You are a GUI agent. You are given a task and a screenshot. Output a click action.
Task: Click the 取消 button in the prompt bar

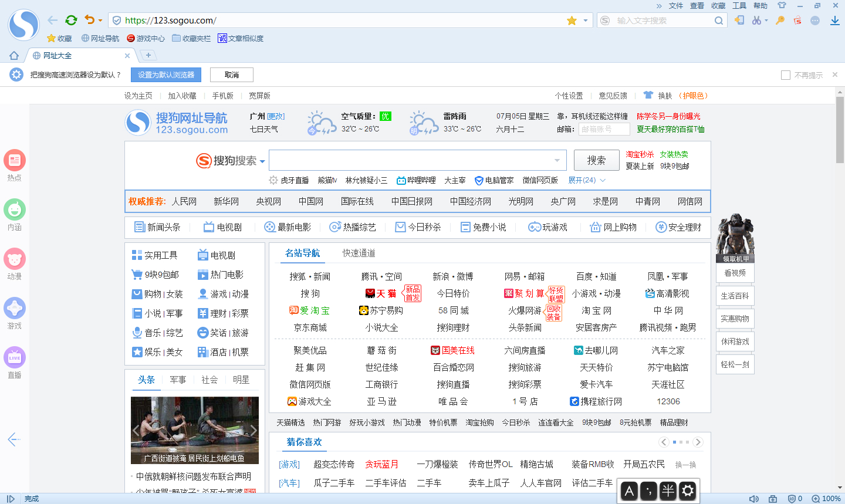(232, 75)
